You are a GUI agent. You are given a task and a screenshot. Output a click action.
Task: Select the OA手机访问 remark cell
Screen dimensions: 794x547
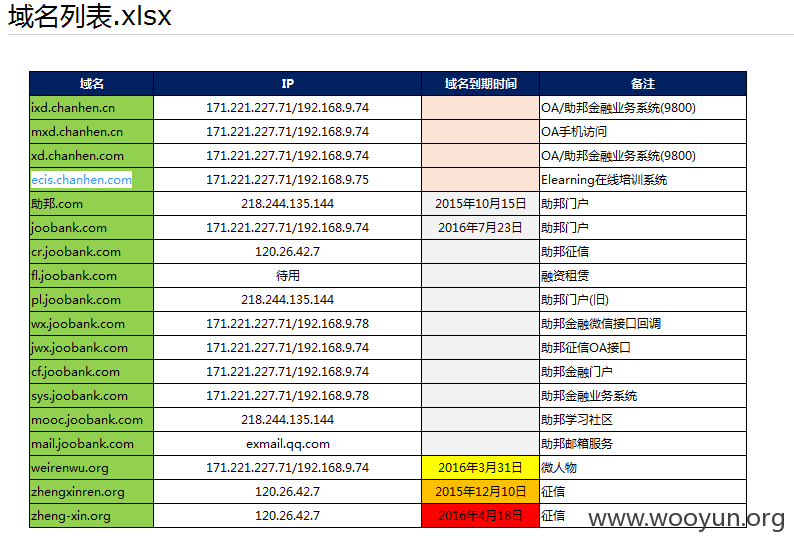pyautogui.click(x=643, y=132)
